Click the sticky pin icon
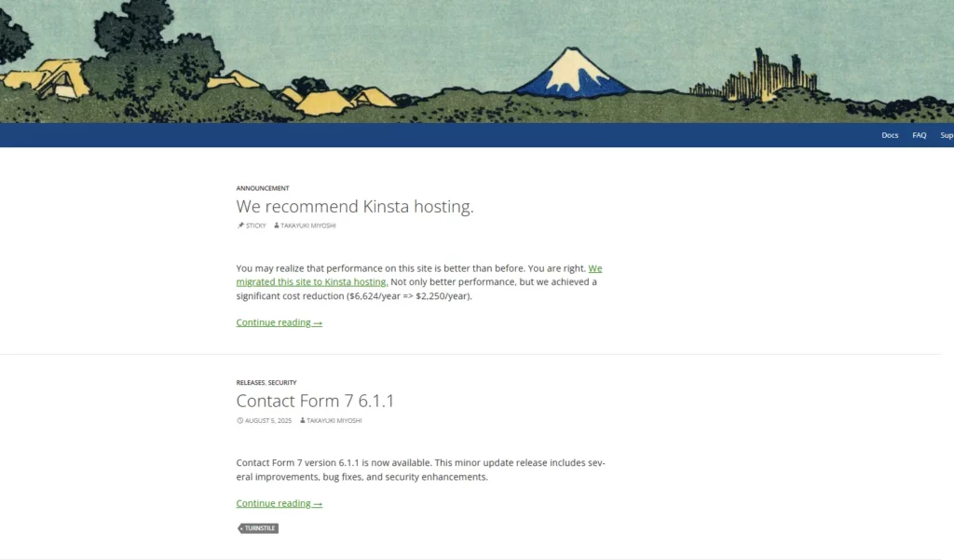954x560 pixels. (240, 225)
